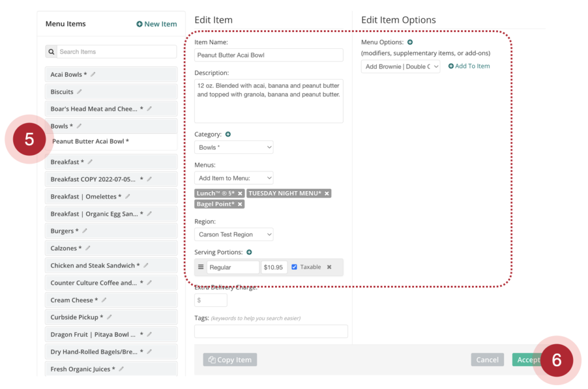Open the Add Item to Menu dropdown

click(234, 178)
